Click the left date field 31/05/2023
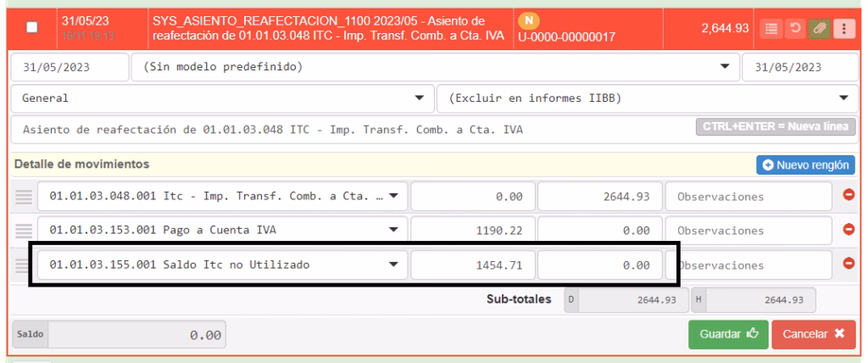The image size is (868, 363). pos(68,66)
